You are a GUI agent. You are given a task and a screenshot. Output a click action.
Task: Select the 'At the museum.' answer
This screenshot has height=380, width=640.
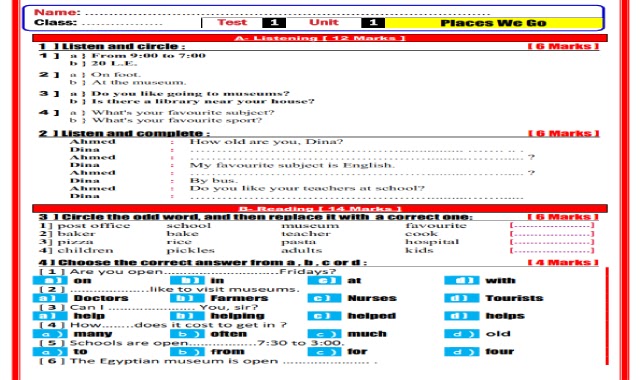tap(139, 82)
